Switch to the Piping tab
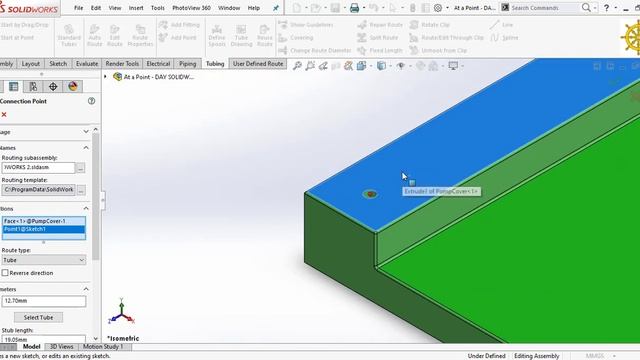Image resolution: width=640 pixels, height=360 pixels. [188, 64]
